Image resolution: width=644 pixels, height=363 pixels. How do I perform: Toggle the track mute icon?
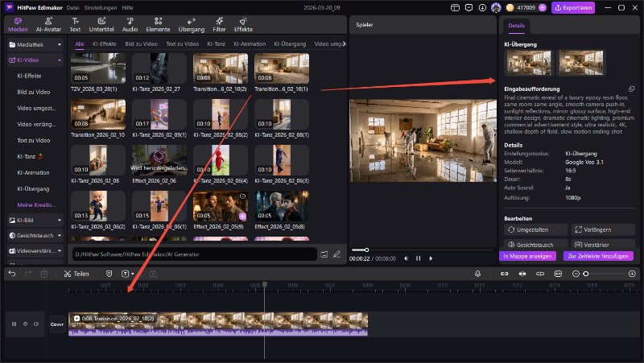pyautogui.click(x=36, y=324)
